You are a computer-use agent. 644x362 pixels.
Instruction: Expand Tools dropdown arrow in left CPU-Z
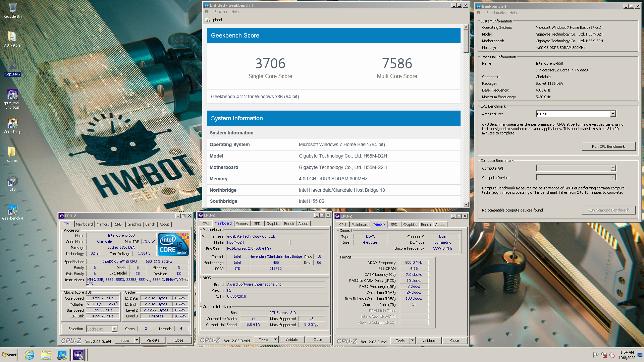[137, 340]
